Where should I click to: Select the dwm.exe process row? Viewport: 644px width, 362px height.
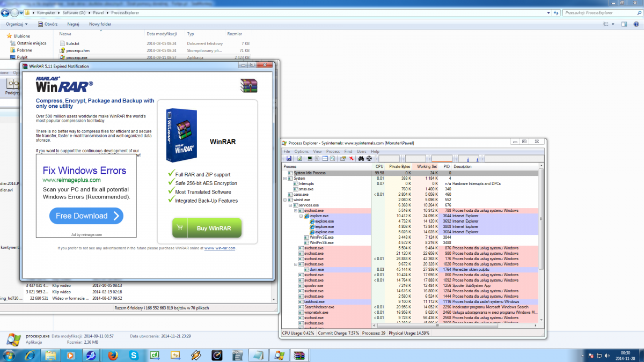point(411,270)
